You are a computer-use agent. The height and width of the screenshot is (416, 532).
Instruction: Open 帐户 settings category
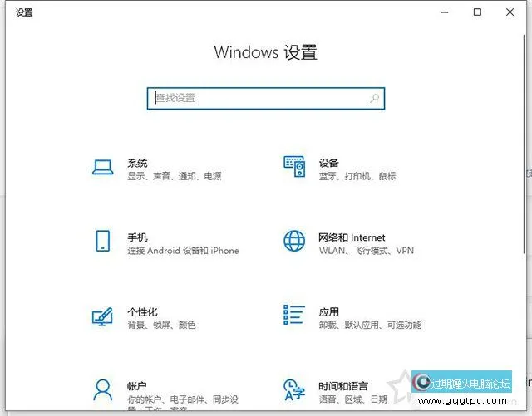(x=136, y=386)
